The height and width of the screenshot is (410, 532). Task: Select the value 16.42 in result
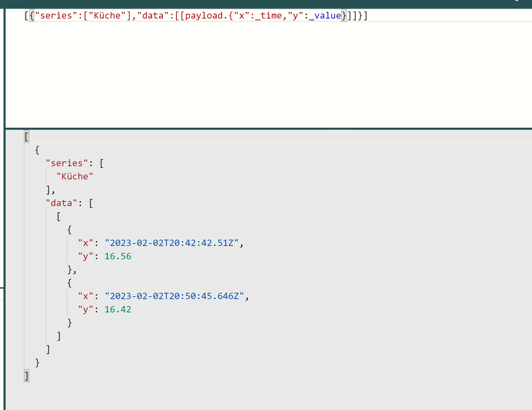tap(118, 310)
